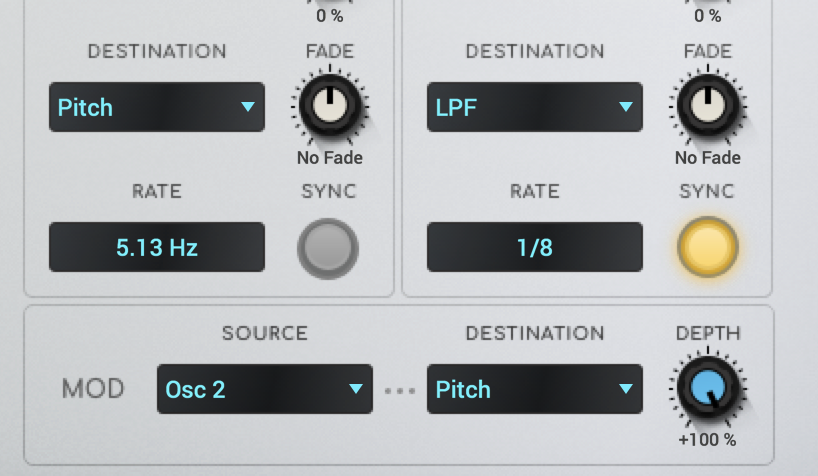Click the 0 % readout above the left Fade label
This screenshot has width=818, height=476.
[x=330, y=16]
